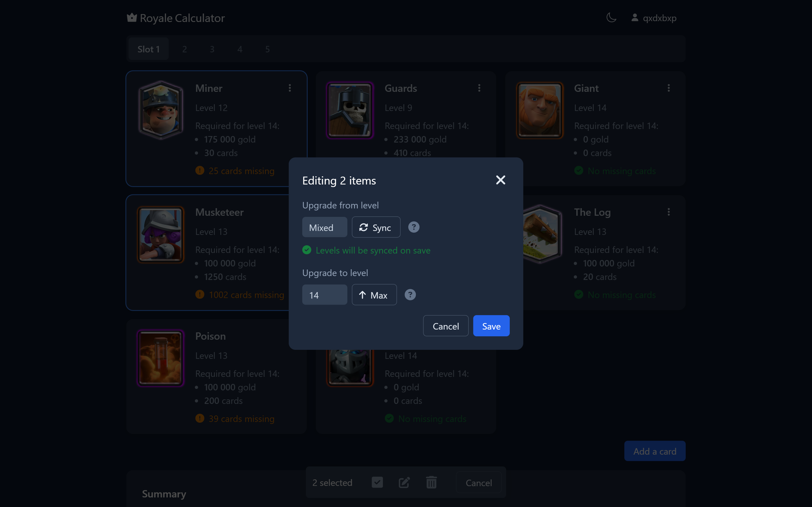Click Cancel to discard edits

pos(445,325)
